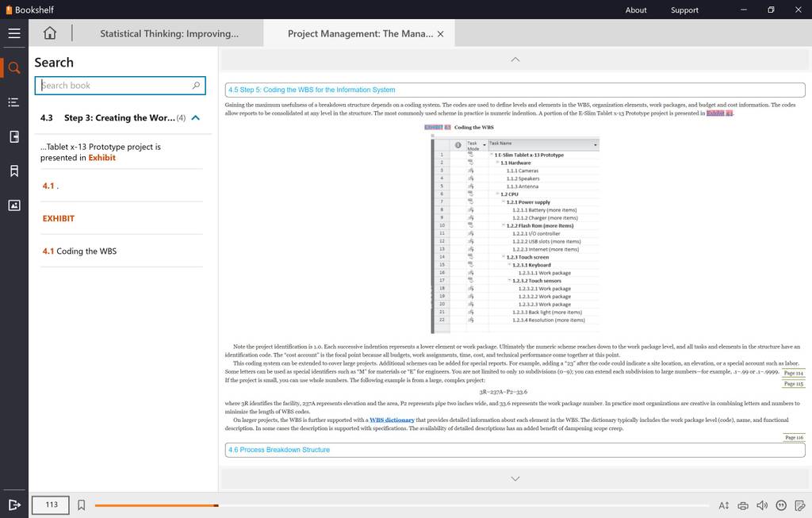Open Task Mode column dropdown arrow
Viewport: 812px width, 518px height.
485,145
